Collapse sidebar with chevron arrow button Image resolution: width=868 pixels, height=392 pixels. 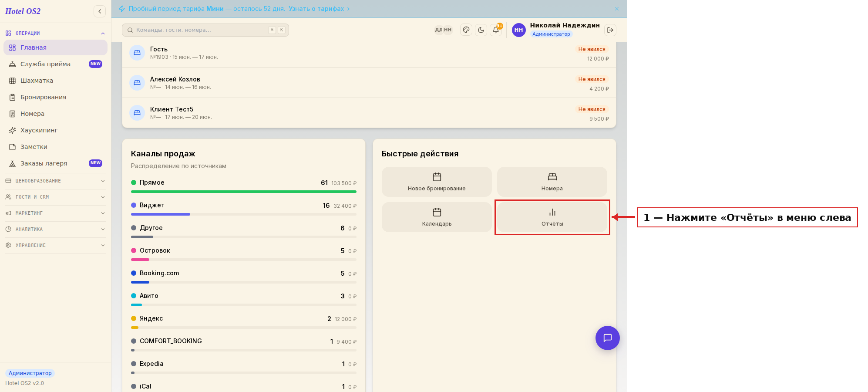point(100,11)
